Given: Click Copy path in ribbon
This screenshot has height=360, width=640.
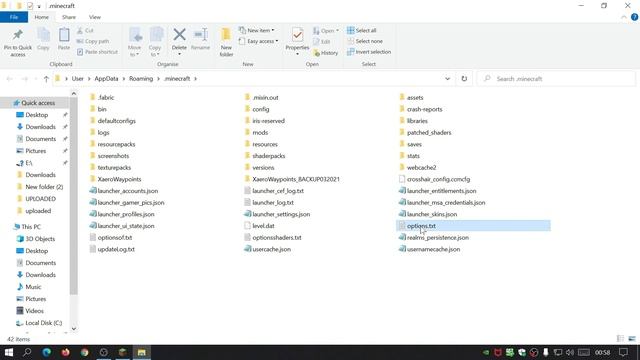Looking at the screenshot, I should pyautogui.click(x=93, y=41).
